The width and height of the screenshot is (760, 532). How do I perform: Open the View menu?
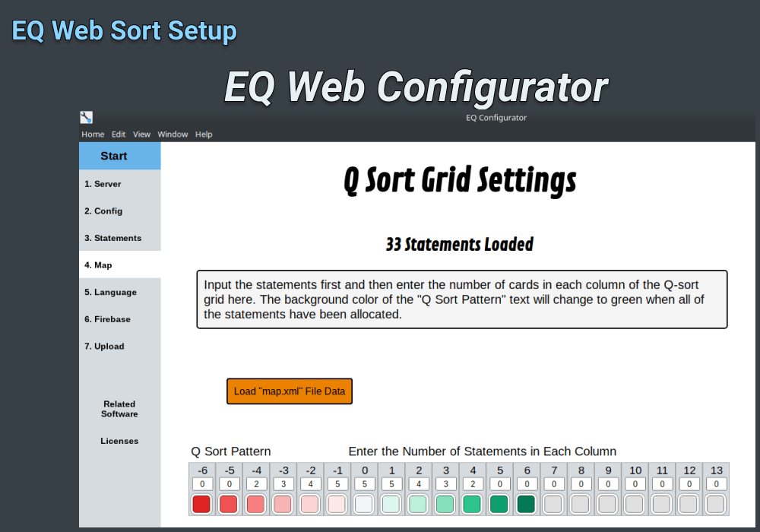pyautogui.click(x=142, y=135)
